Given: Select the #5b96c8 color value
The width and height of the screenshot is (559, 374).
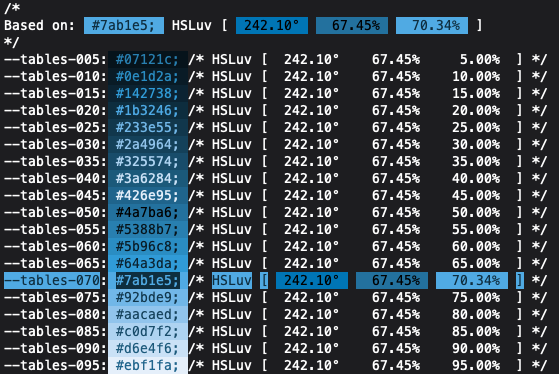Looking at the screenshot, I should click(148, 246).
